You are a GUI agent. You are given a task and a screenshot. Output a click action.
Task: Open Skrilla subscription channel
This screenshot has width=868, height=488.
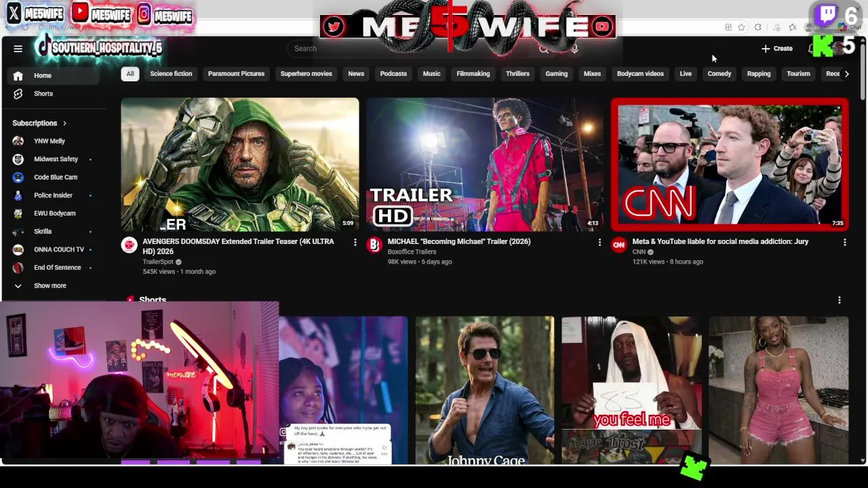point(43,232)
